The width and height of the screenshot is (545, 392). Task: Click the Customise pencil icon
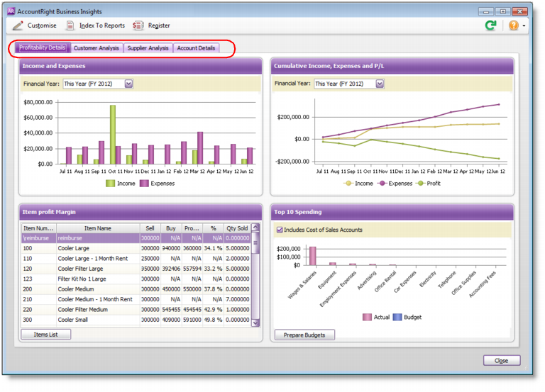[x=18, y=26]
